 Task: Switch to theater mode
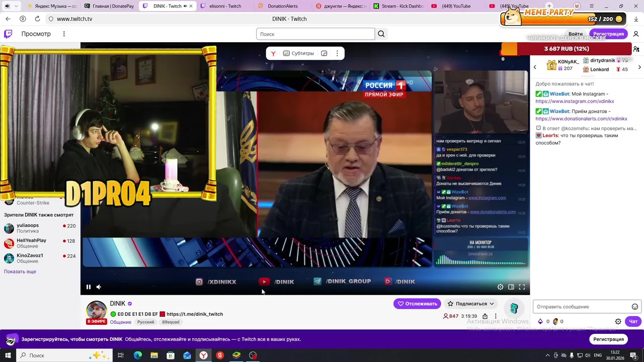pos(511,287)
